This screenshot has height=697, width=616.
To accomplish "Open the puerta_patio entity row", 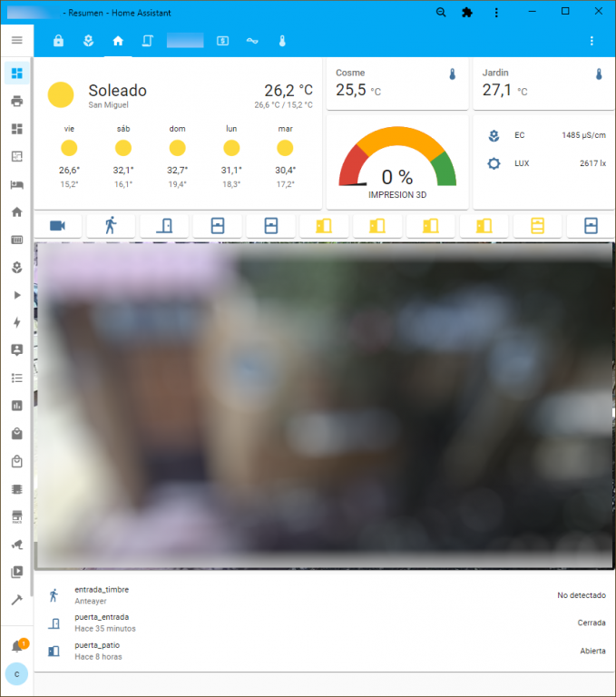I will 325,651.
